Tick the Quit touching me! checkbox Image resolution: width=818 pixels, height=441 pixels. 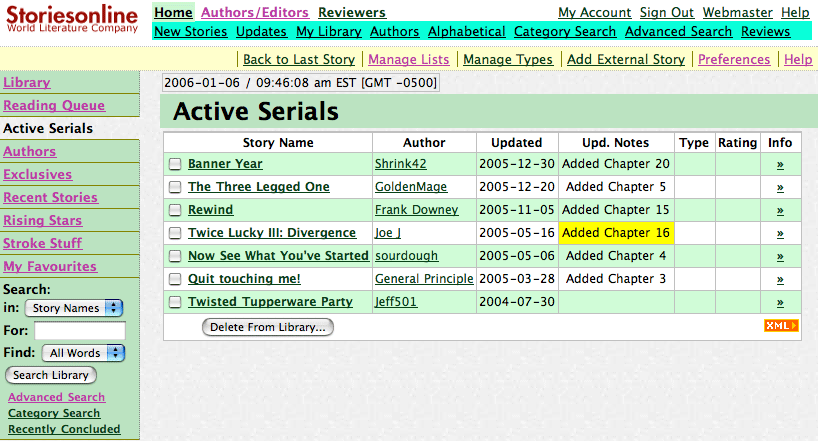[x=175, y=279]
